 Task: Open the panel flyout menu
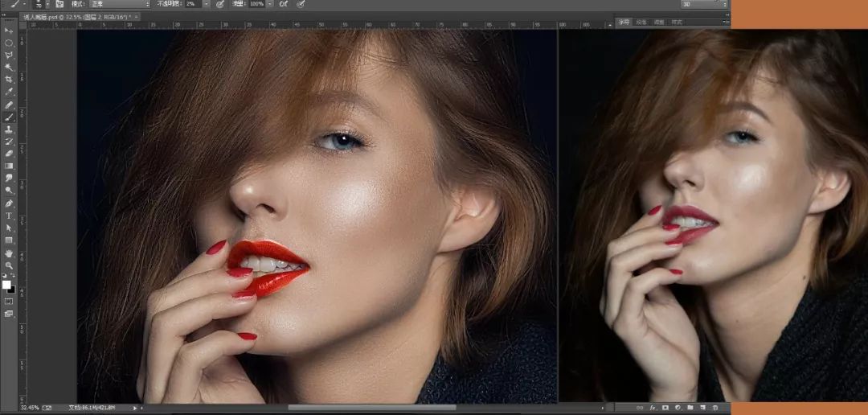(x=726, y=23)
